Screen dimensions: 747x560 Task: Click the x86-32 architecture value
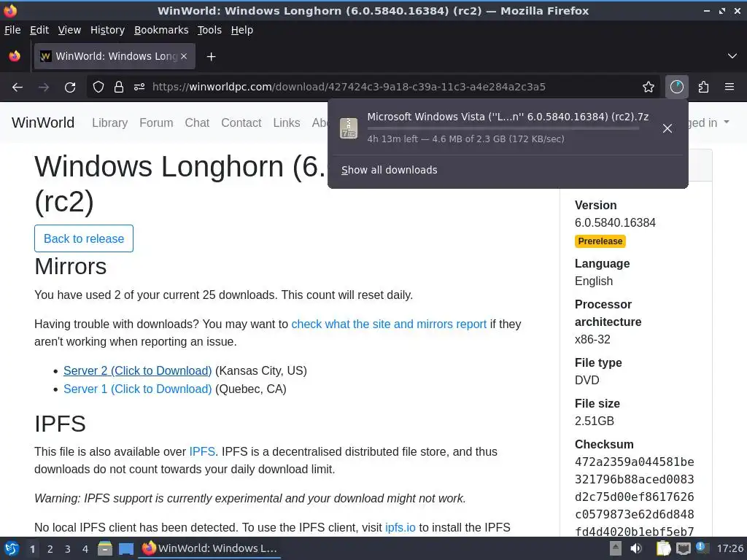(x=592, y=340)
